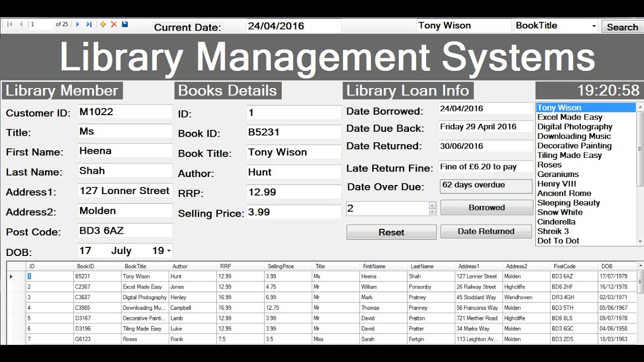Open the DOB date picker dropdown
644x362 pixels.
point(169,250)
